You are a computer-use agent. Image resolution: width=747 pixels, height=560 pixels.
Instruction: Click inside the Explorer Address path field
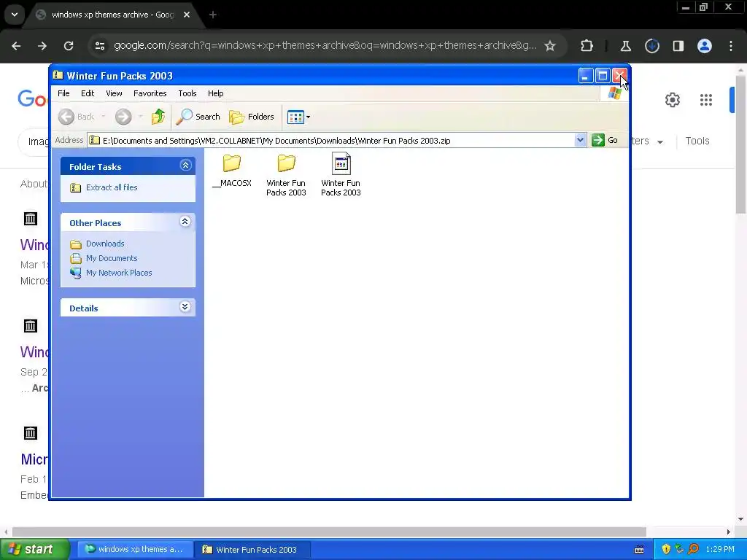(331, 141)
